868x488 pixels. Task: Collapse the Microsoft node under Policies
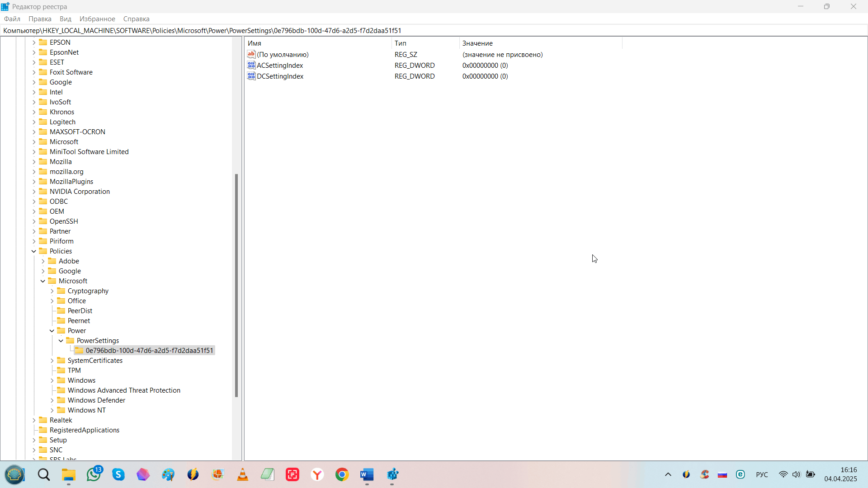click(x=43, y=281)
